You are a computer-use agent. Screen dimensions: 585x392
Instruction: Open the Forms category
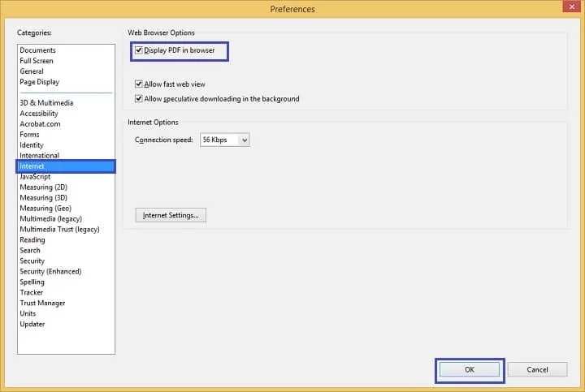pos(29,135)
